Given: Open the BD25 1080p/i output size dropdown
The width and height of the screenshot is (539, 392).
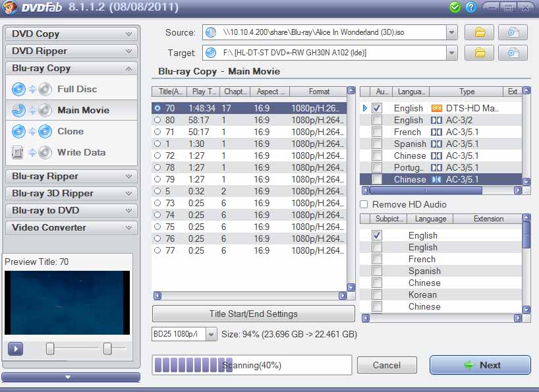Looking at the screenshot, I should click(x=212, y=334).
